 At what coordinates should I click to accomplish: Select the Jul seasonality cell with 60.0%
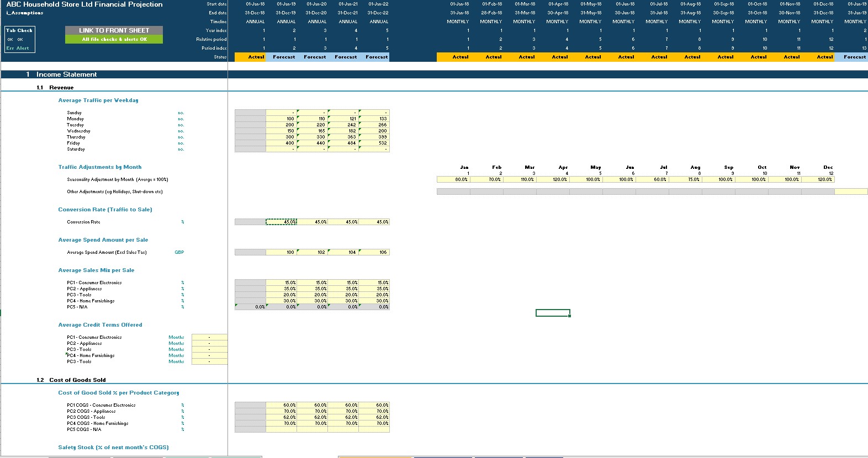652,179
